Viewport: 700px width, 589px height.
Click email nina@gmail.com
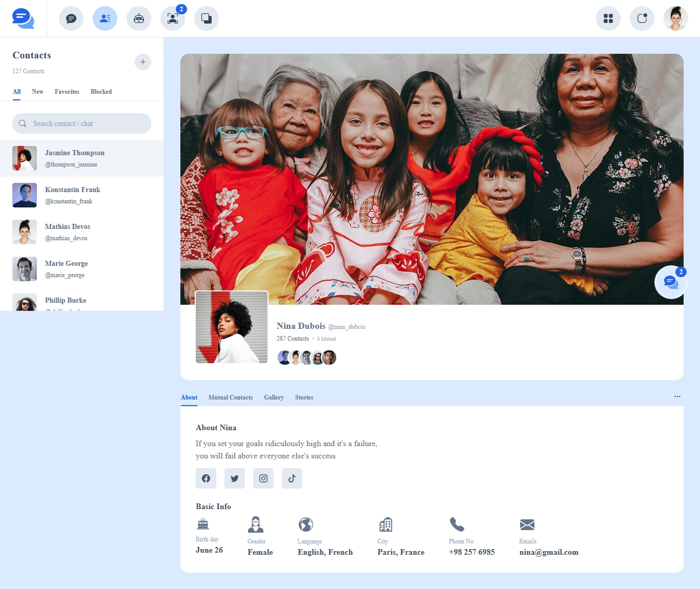point(549,552)
